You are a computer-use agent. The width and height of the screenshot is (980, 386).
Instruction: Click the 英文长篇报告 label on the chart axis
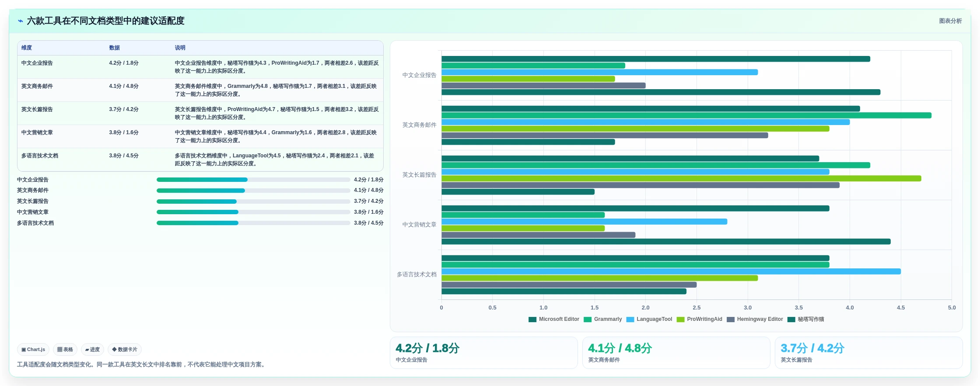coord(420,175)
